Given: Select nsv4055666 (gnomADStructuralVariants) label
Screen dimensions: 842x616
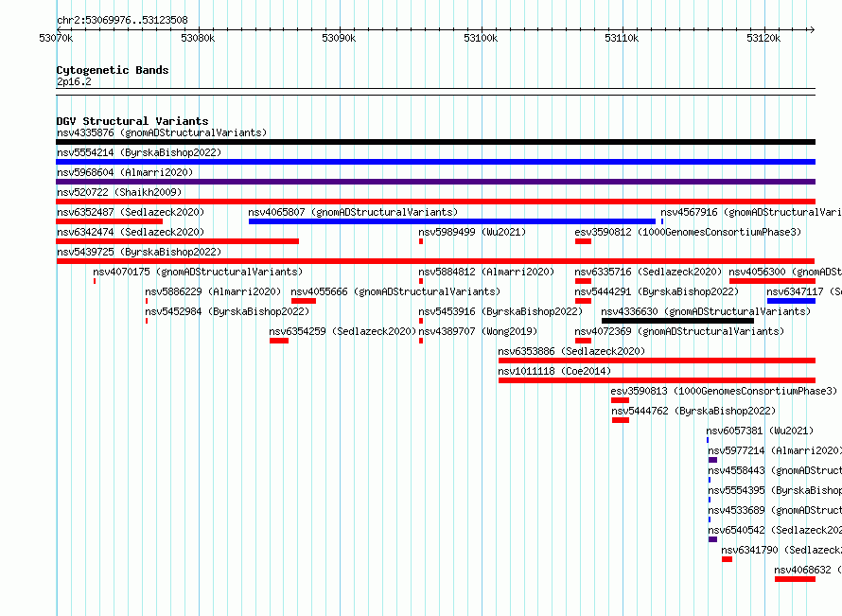Looking at the screenshot, I should click(395, 291).
